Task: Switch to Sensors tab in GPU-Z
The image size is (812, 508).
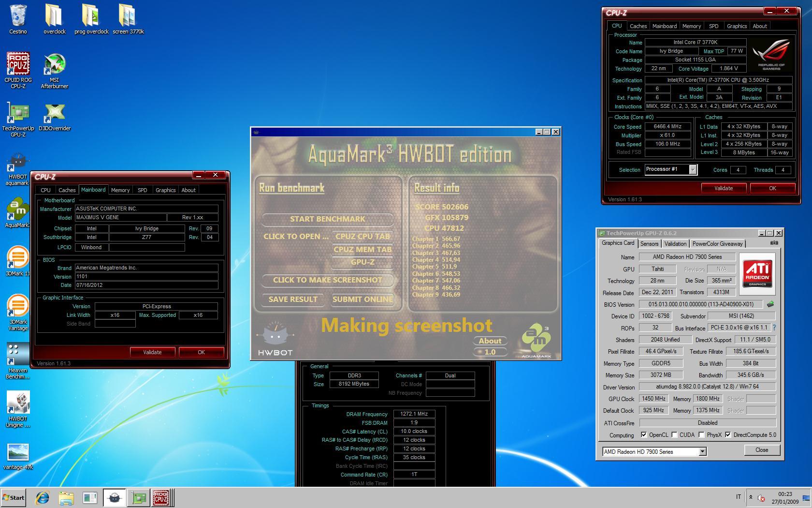Action: pyautogui.click(x=649, y=244)
